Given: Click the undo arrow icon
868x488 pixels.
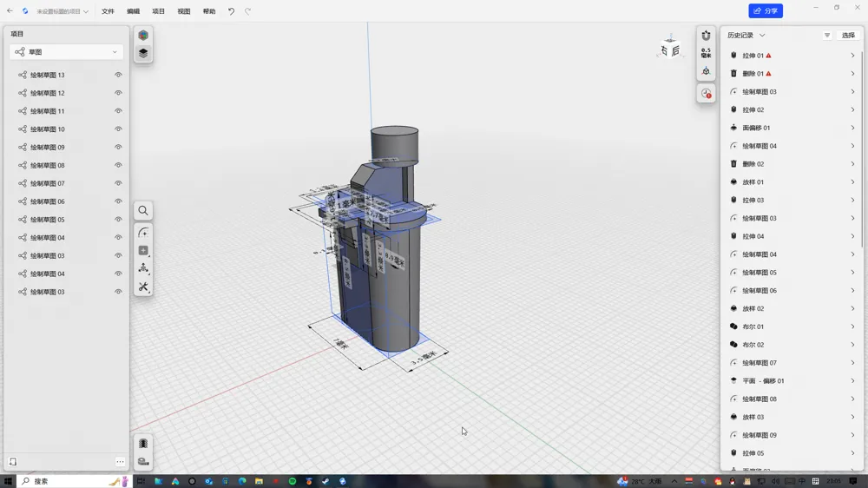Looking at the screenshot, I should click(232, 11).
